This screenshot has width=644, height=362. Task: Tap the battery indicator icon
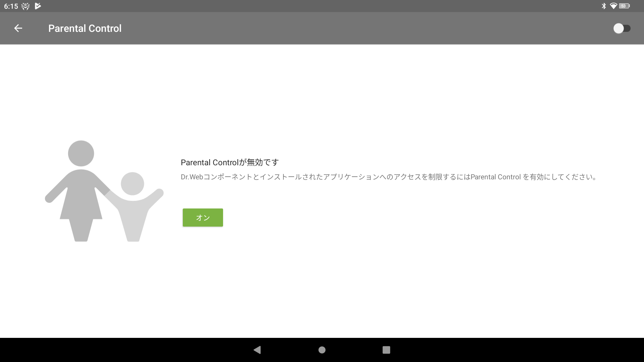point(625,6)
